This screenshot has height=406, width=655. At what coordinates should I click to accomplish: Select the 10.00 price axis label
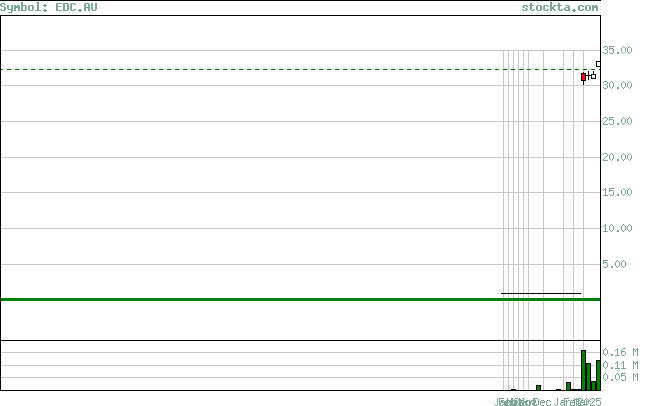617,228
